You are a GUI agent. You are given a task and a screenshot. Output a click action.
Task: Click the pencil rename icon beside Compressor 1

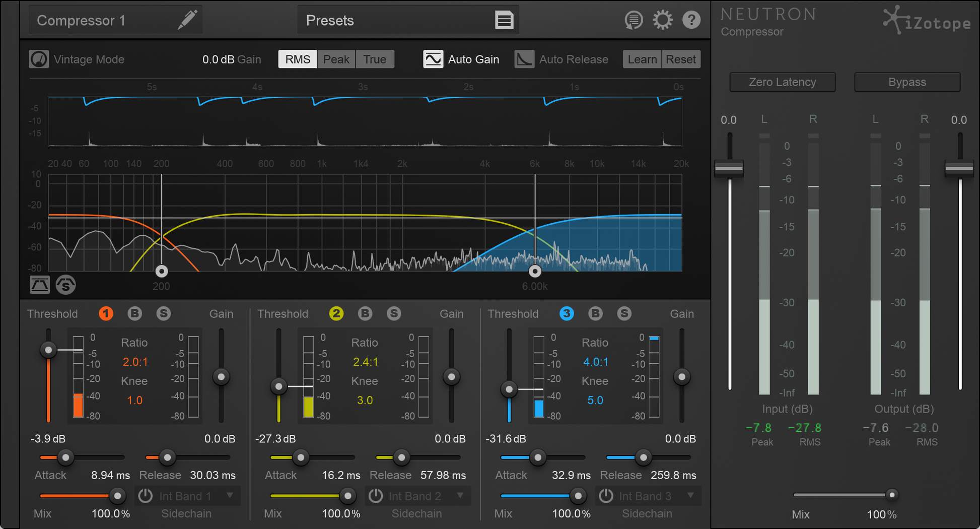(187, 20)
